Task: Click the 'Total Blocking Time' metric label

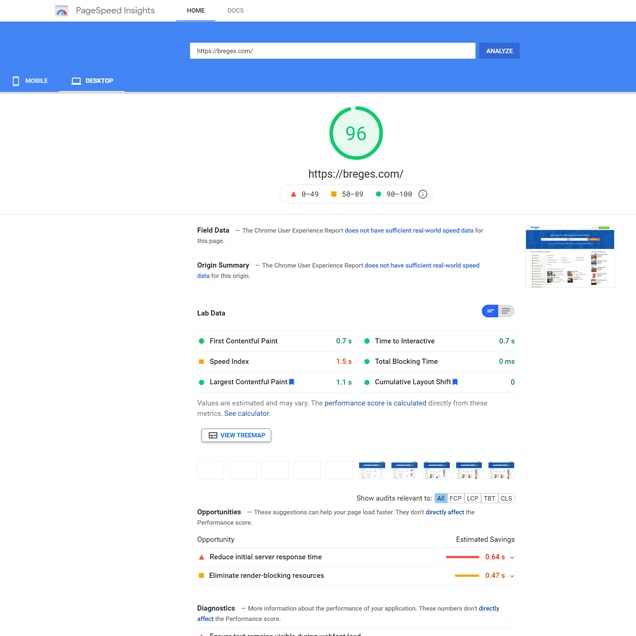Action: coord(406,361)
